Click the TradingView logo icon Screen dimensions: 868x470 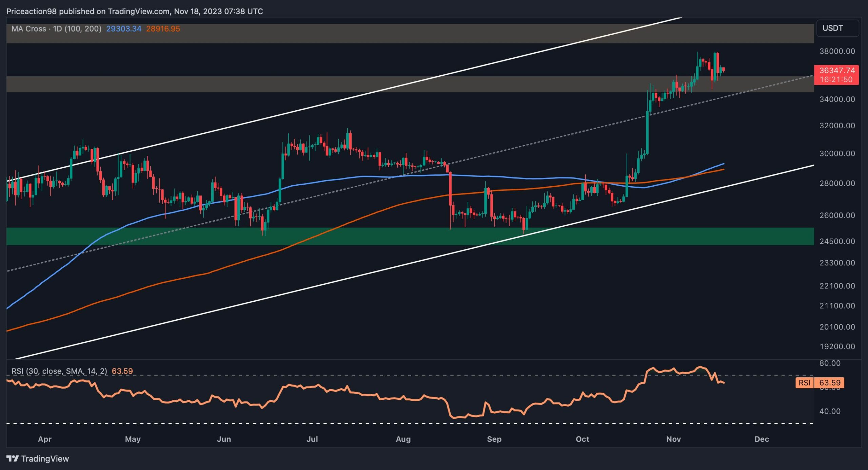point(13,458)
